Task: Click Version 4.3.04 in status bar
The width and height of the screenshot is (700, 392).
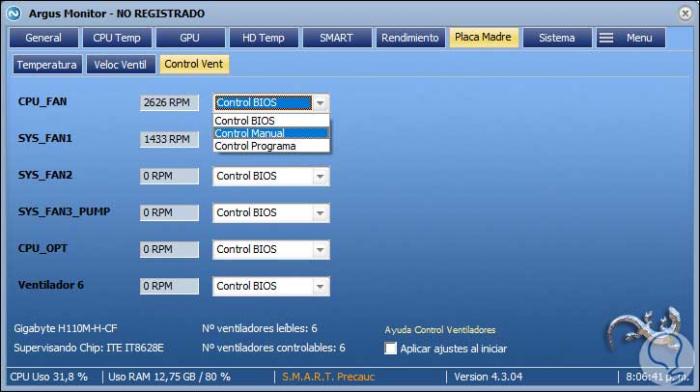Action: coord(488,377)
